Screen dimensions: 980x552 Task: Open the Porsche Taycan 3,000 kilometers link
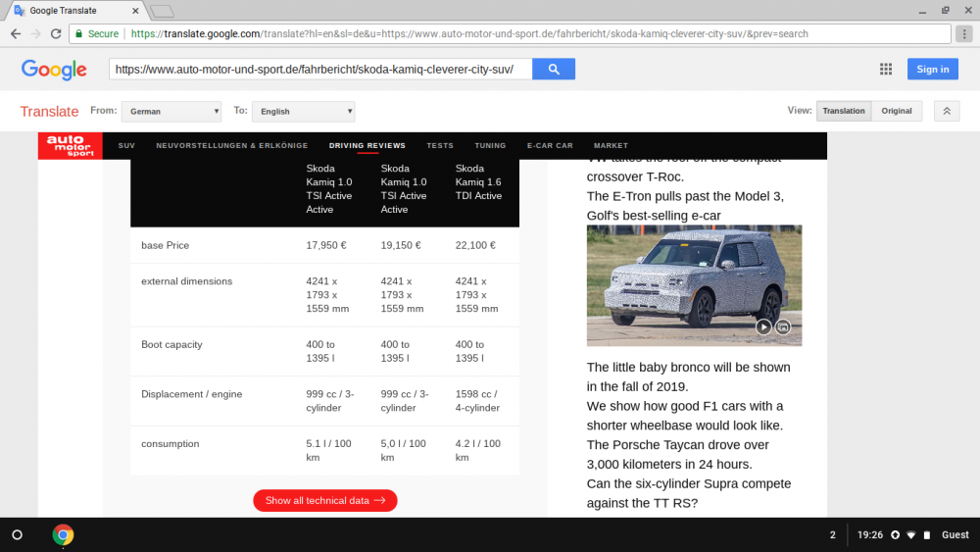pos(677,455)
